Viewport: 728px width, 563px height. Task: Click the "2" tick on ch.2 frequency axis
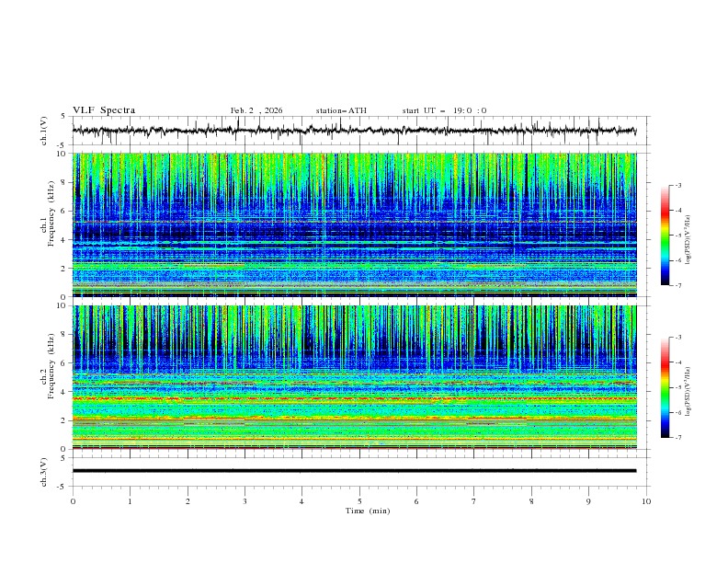[65, 420]
